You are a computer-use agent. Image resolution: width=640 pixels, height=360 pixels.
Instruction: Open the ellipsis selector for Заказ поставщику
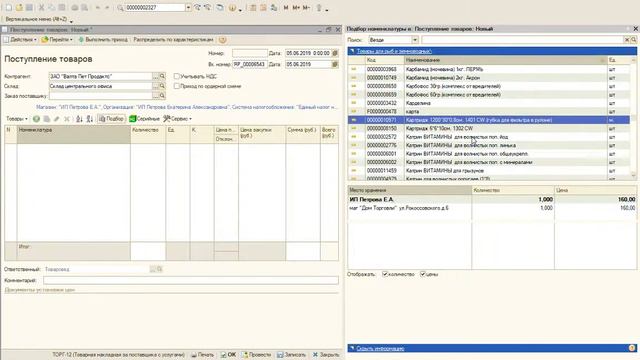pos(156,96)
